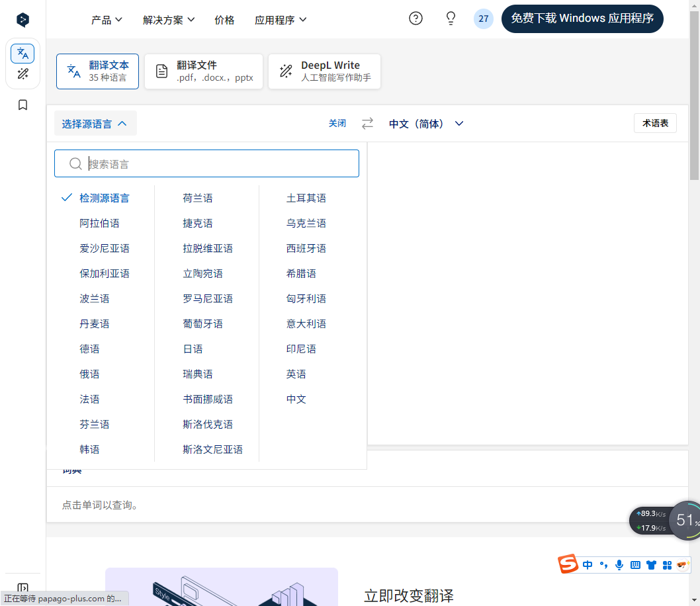Open the 中文（简体）target language dropdown
700x606 pixels.
[426, 124]
